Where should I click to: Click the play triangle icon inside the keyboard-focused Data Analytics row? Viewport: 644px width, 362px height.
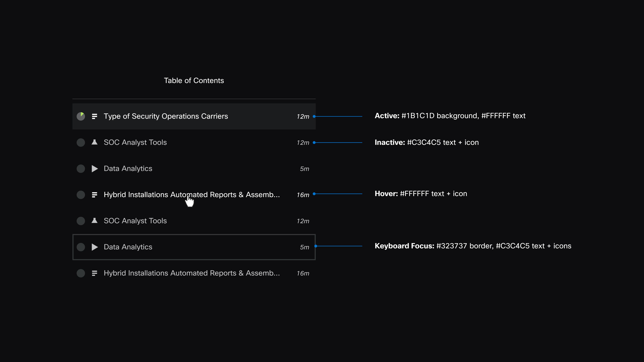click(x=94, y=247)
